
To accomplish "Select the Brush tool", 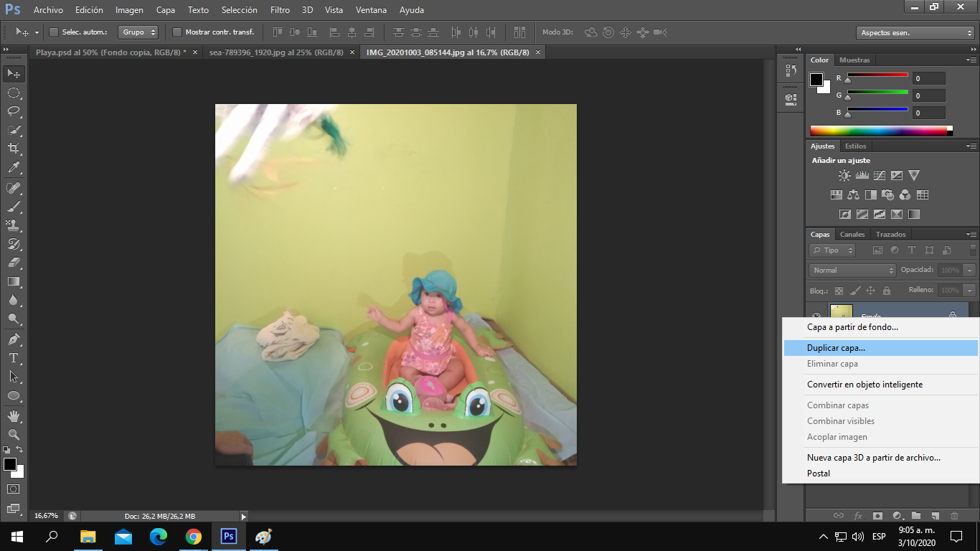I will (14, 207).
